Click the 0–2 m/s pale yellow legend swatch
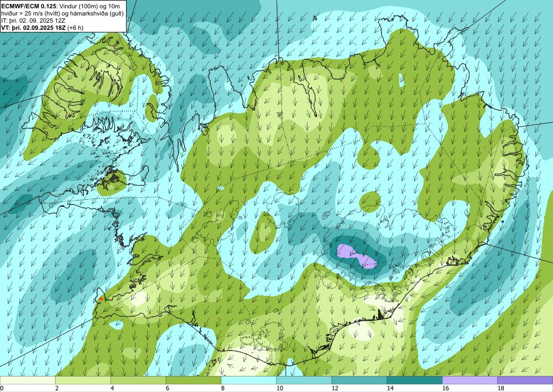This screenshot has width=553, height=392. (28, 380)
